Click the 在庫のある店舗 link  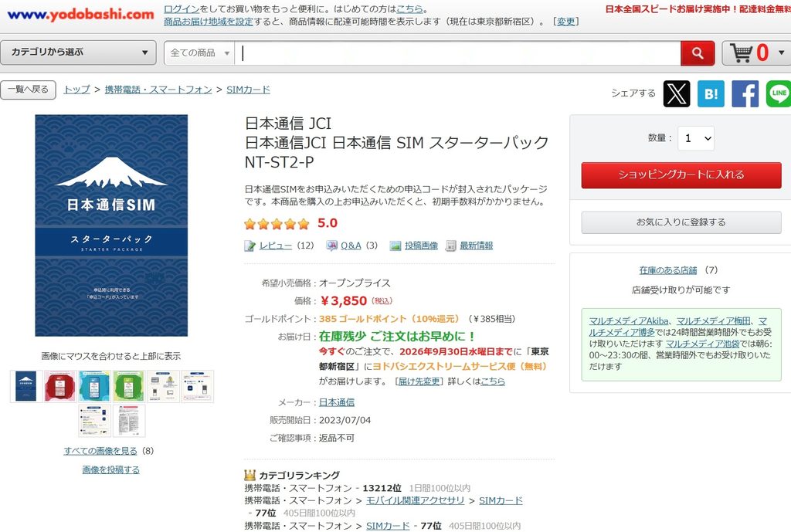pyautogui.click(x=668, y=270)
